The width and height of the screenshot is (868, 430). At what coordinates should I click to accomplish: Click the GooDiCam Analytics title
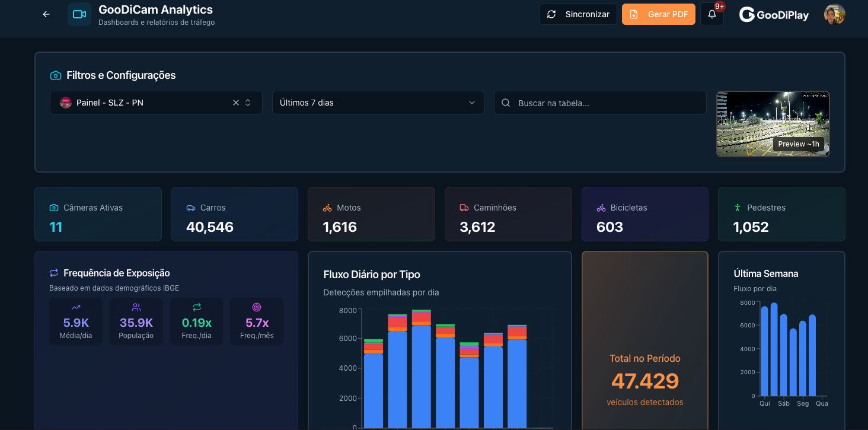(x=155, y=9)
